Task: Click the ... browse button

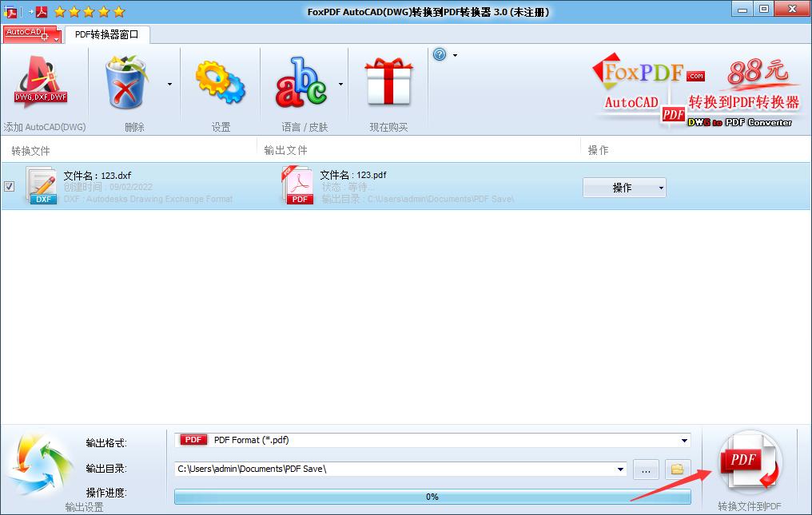Action: point(646,469)
